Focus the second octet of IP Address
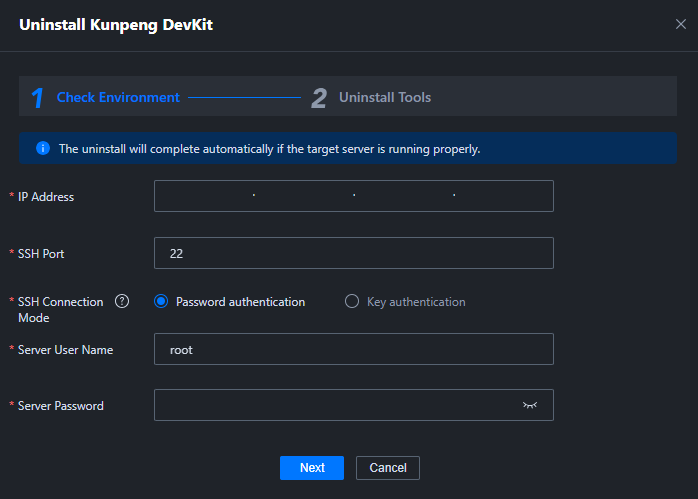The image size is (698, 499). pyautogui.click(x=304, y=196)
